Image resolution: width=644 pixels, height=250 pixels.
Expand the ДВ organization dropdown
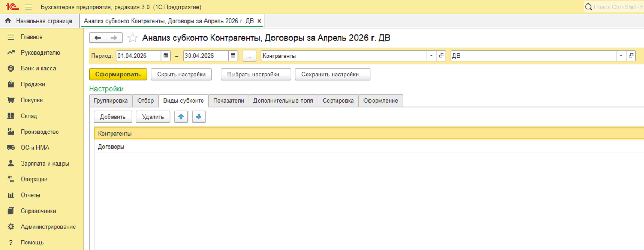point(621,56)
